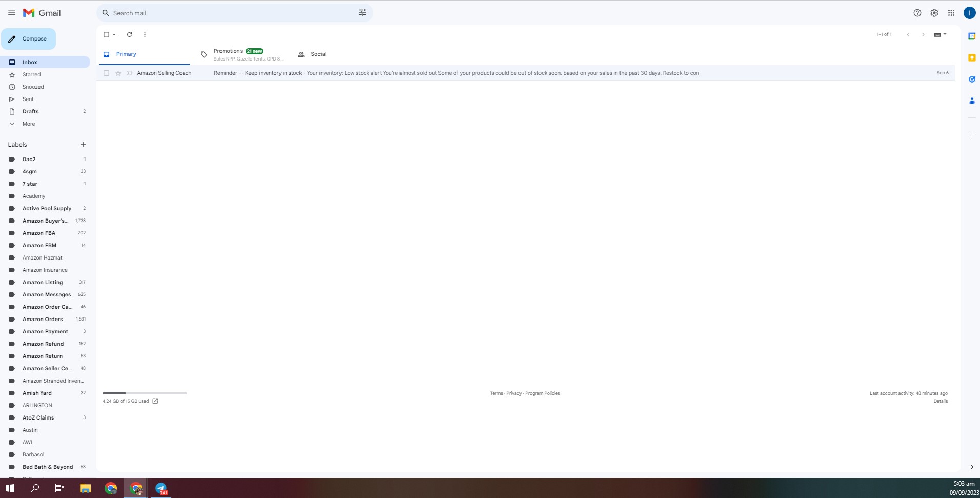Viewport: 980px width, 498px height.
Task: Open the Program Policies link
Action: [x=543, y=393]
